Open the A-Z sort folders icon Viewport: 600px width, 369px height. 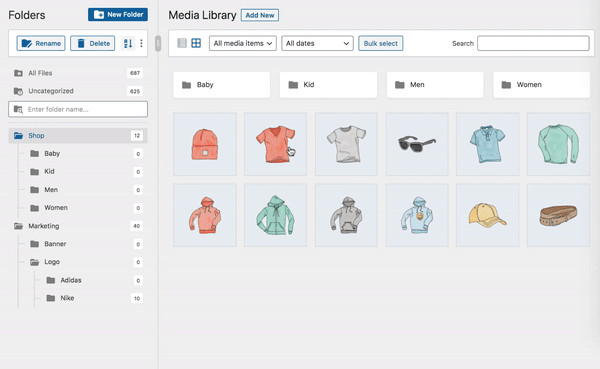pyautogui.click(x=128, y=43)
